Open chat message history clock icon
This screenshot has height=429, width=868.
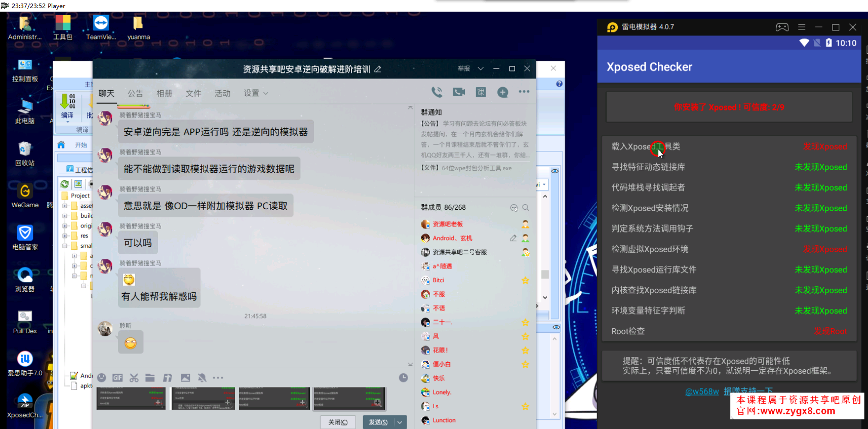point(403,378)
